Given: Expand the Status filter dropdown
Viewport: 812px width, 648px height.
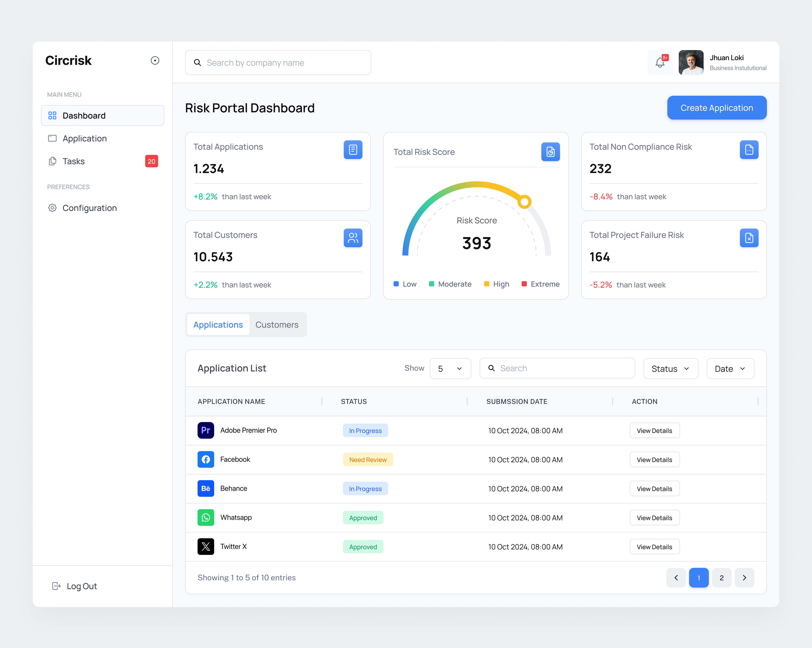Looking at the screenshot, I should [670, 368].
